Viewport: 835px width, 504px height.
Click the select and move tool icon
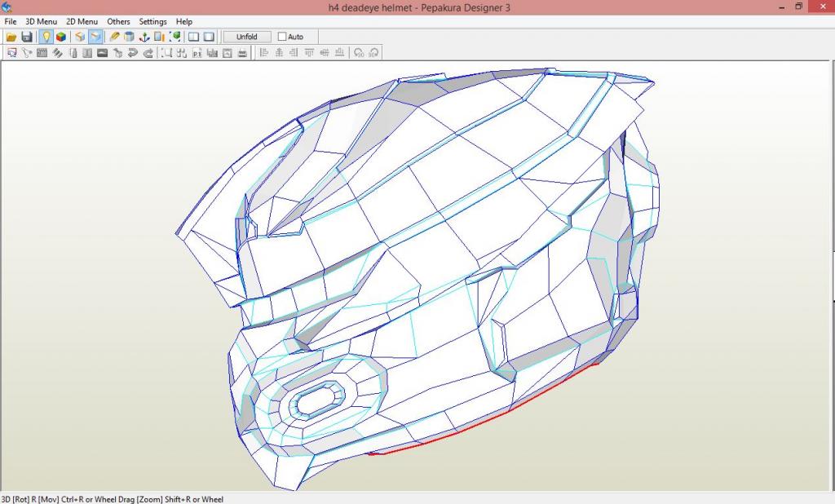click(x=11, y=53)
